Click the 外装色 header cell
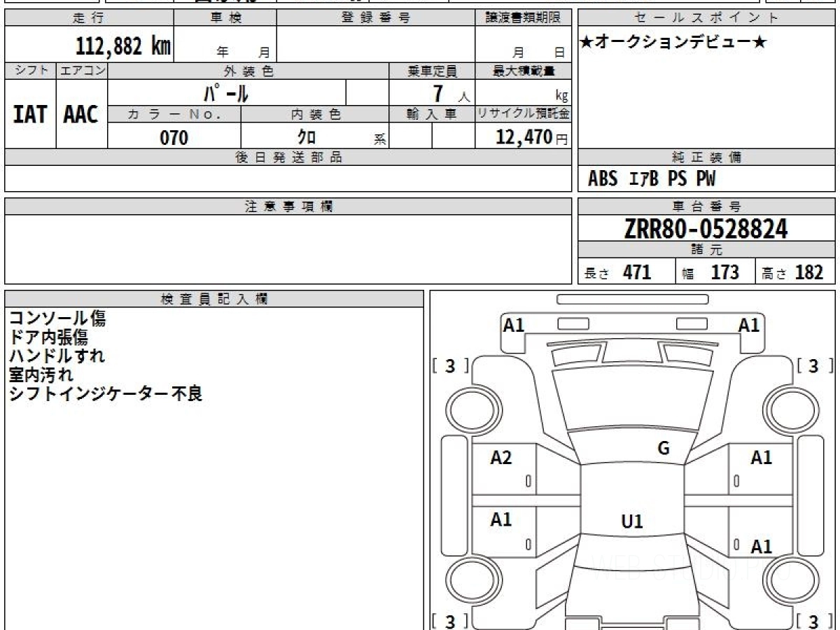Image resolution: width=840 pixels, height=630 pixels. click(x=248, y=71)
